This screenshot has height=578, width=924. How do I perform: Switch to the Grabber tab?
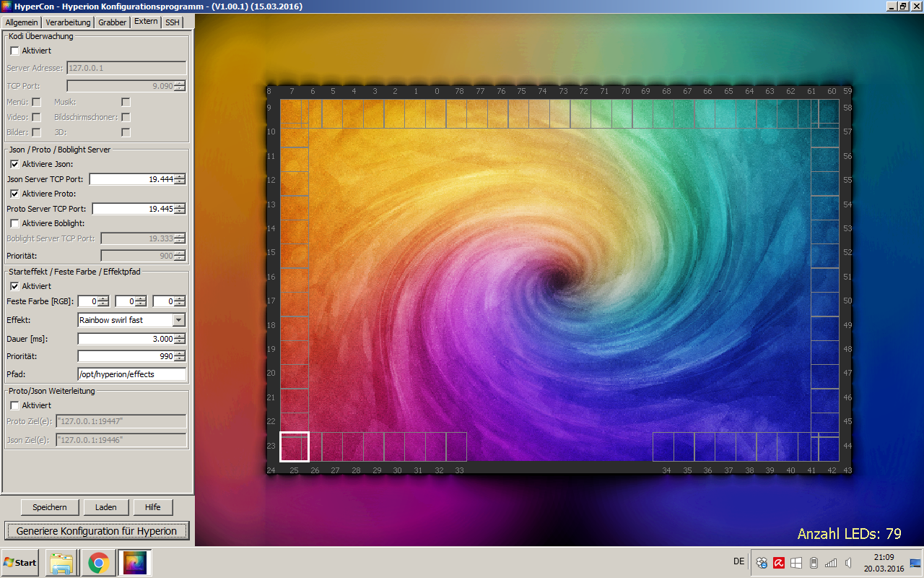coord(112,22)
